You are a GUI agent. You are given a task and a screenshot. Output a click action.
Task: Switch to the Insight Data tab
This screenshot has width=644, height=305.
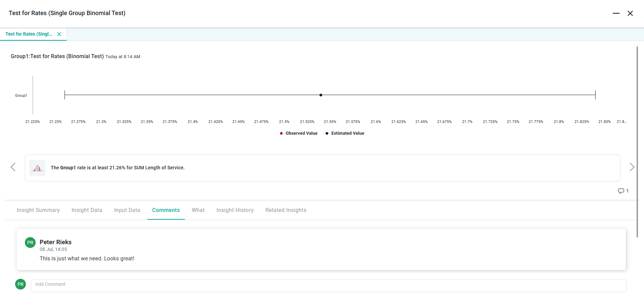[x=87, y=210]
